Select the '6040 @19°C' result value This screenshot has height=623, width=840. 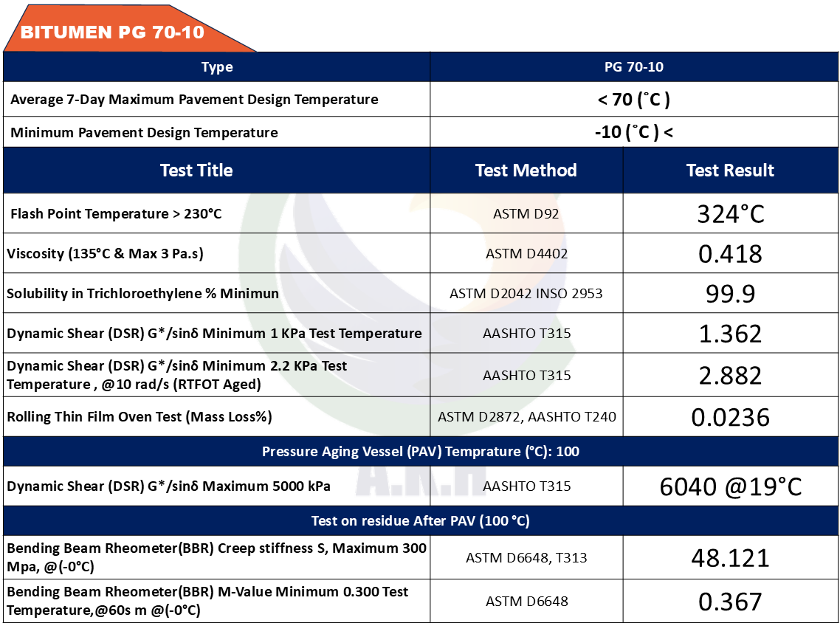click(x=730, y=486)
